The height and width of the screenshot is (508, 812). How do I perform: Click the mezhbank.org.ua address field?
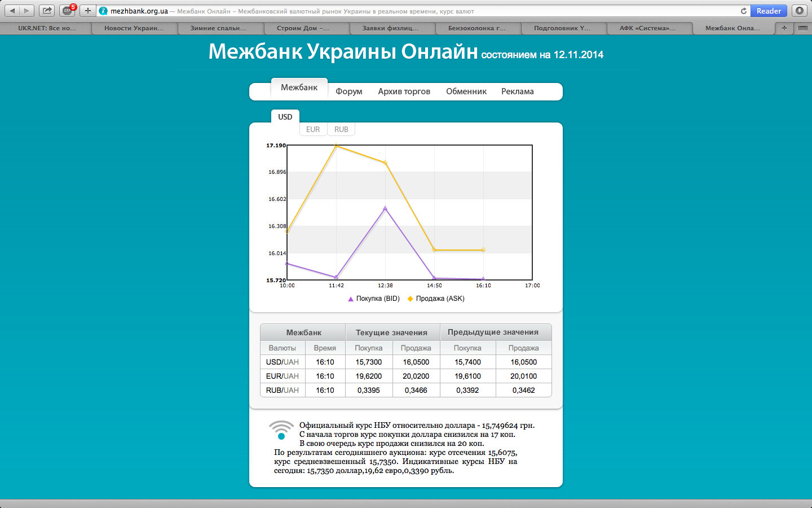(x=417, y=11)
